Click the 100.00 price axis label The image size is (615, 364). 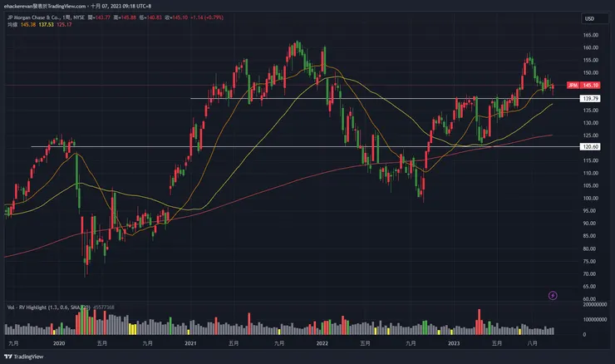[x=591, y=198]
